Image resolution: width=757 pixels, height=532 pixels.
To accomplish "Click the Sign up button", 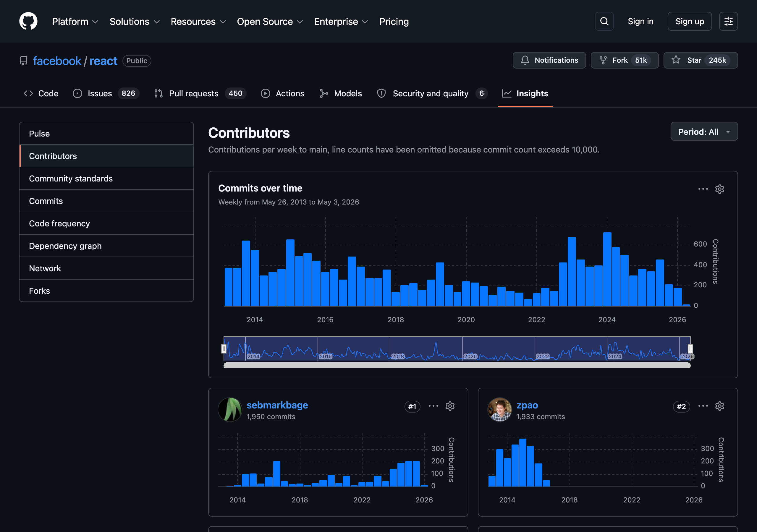I will 689,21.
